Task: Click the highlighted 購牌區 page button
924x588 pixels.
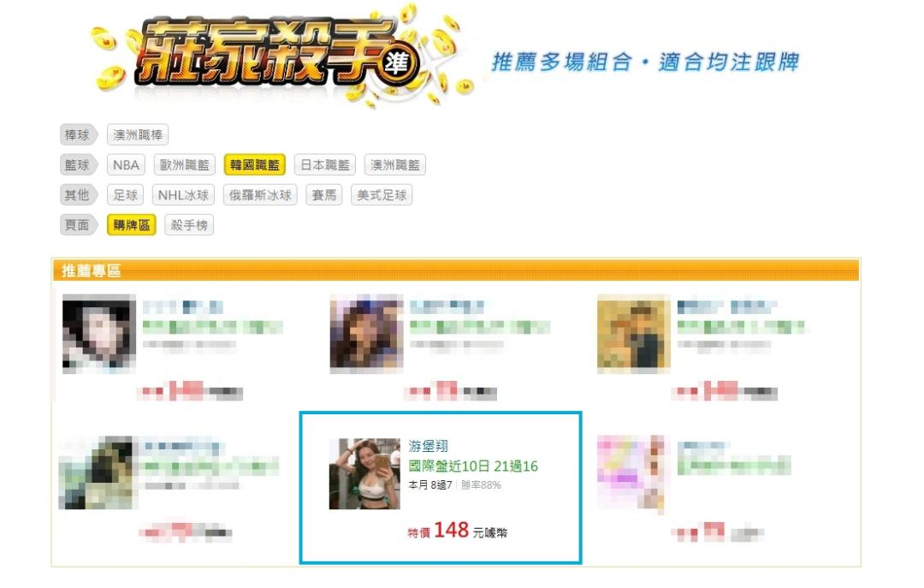Action: (132, 225)
